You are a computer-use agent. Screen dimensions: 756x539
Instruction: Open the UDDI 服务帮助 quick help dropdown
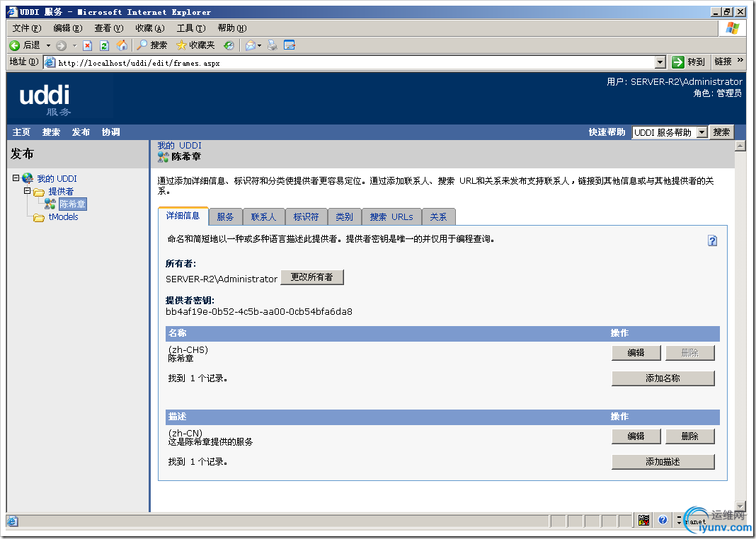pos(701,132)
